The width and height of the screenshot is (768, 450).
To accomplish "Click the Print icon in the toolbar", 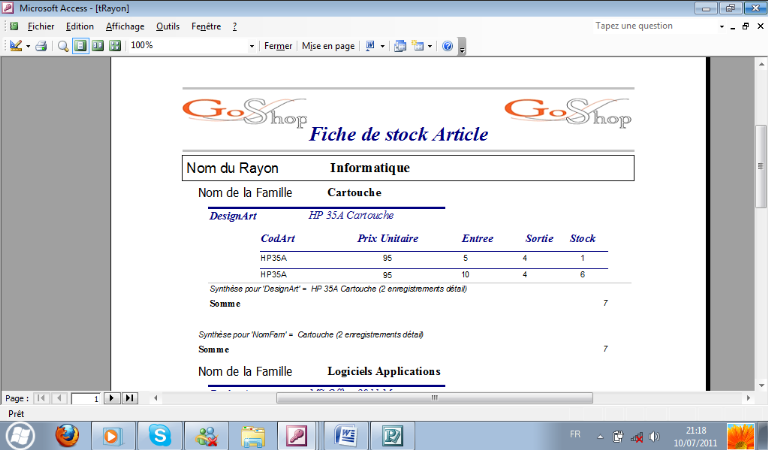I will [41, 46].
